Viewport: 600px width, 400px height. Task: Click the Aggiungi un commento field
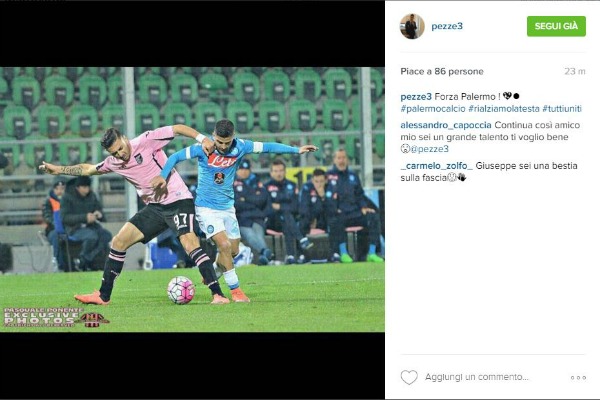(476, 377)
